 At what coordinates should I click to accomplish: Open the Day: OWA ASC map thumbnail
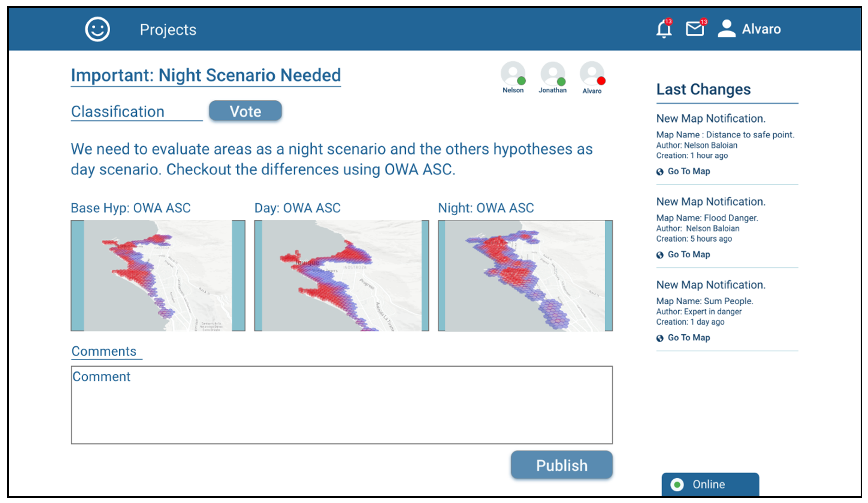pos(341,275)
